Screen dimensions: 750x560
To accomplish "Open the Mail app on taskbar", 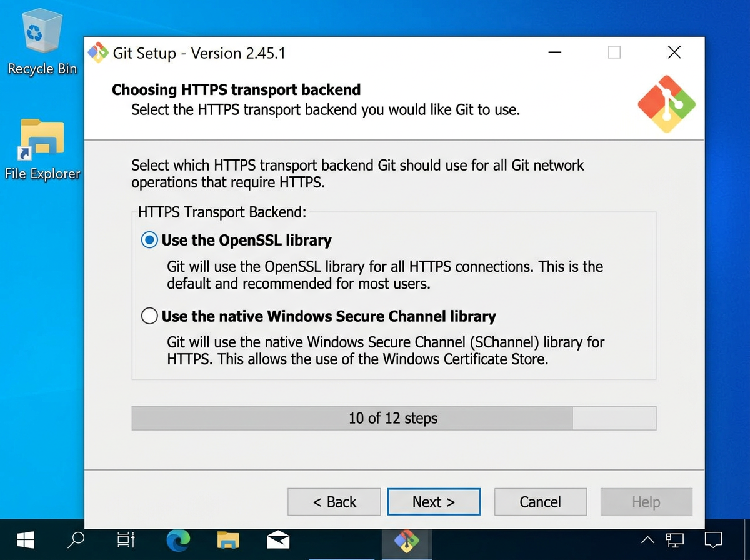I will coord(277,539).
